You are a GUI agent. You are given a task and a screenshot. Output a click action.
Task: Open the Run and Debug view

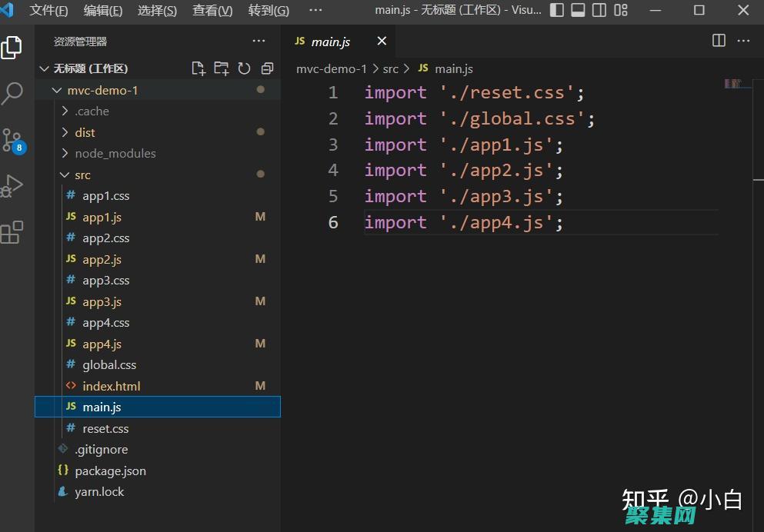(12, 186)
